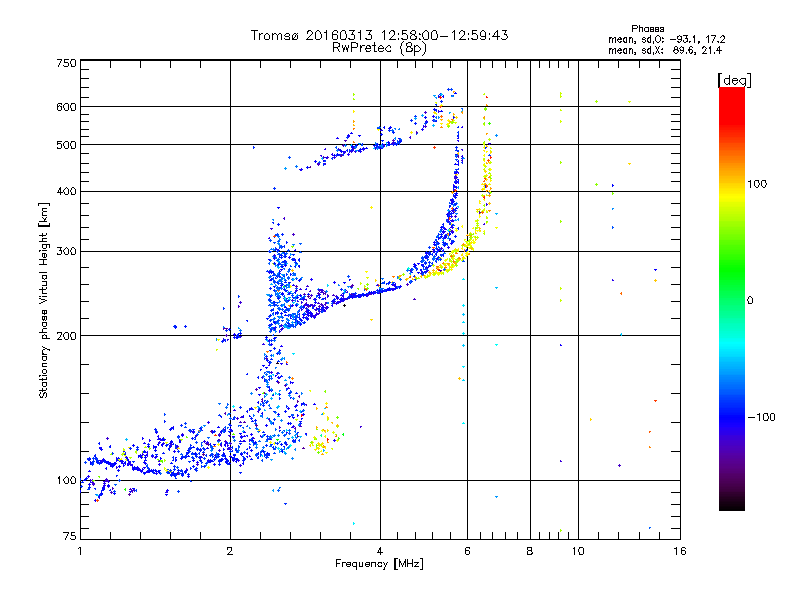800x600 pixels.
Task: Click the 600 tick label on height axis
Action: (x=66, y=107)
